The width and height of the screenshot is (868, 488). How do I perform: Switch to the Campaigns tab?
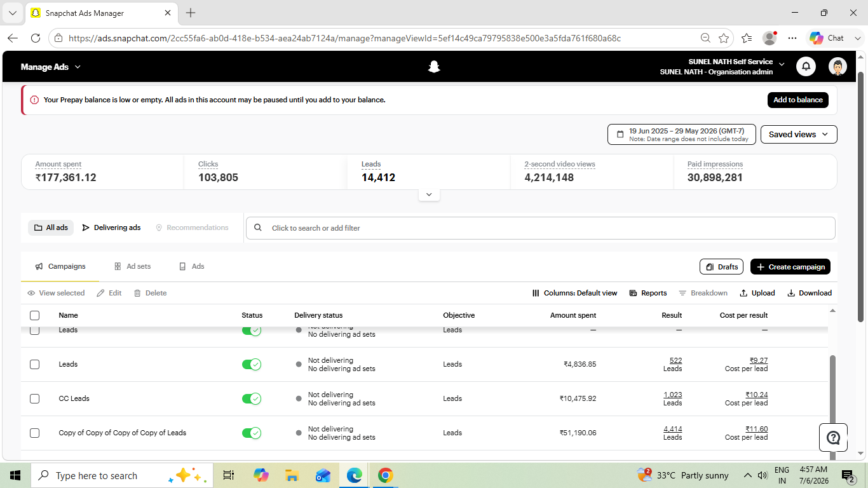click(60, 266)
